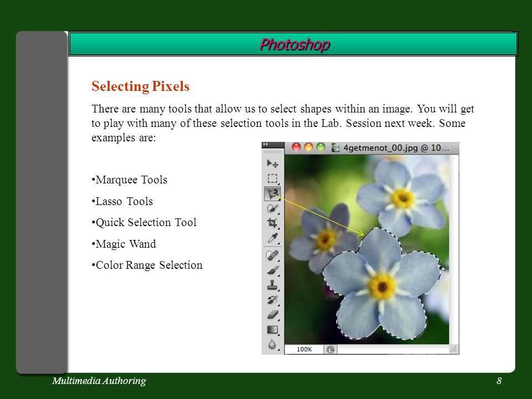This screenshot has width=532, height=399.
Task: Select the Gradient tool
Action: [x=273, y=329]
